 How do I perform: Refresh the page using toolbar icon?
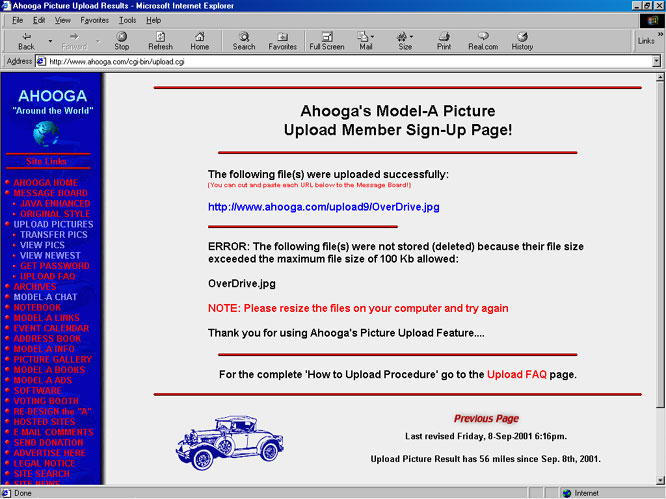(160, 40)
